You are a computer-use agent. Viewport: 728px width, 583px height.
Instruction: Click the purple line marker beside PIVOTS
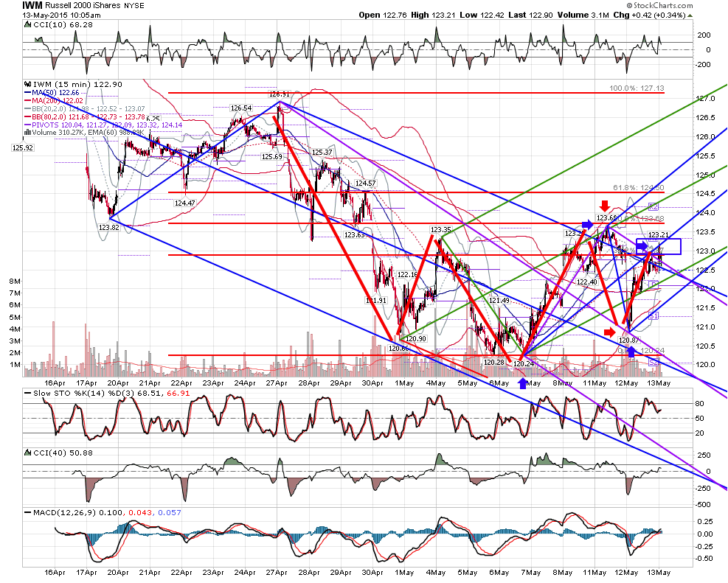coord(27,125)
